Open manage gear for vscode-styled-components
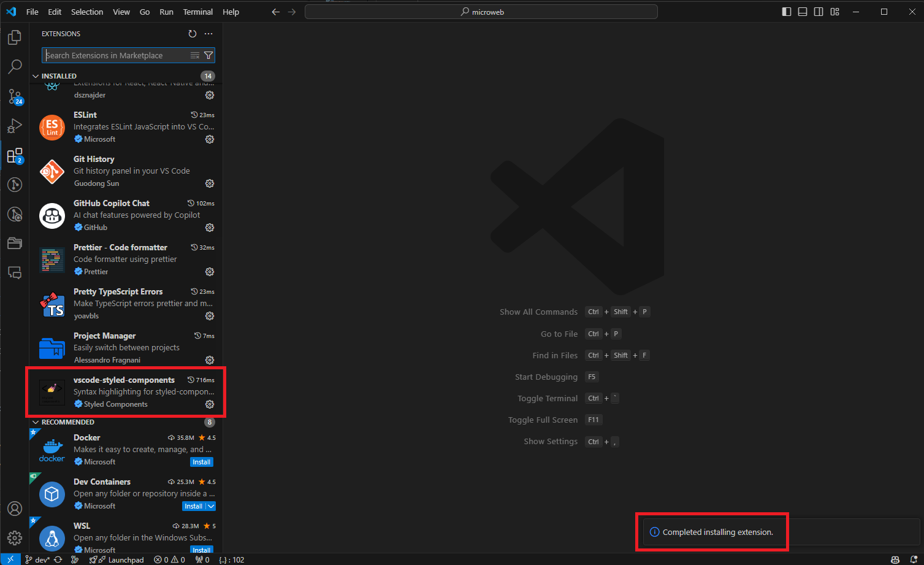The image size is (924, 565). 210,404
